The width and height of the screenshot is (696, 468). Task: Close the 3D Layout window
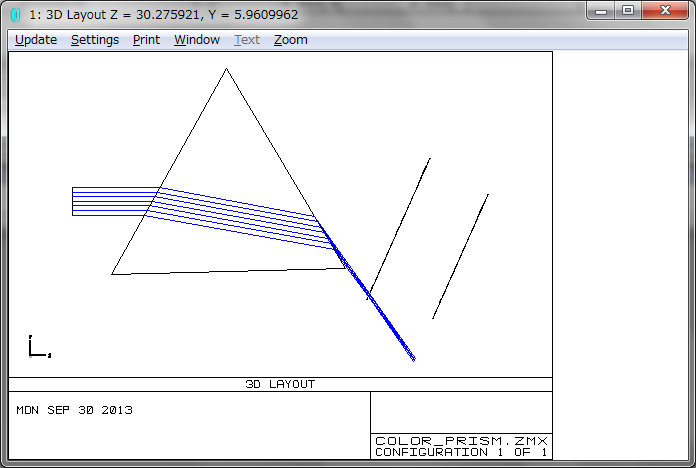(x=665, y=11)
